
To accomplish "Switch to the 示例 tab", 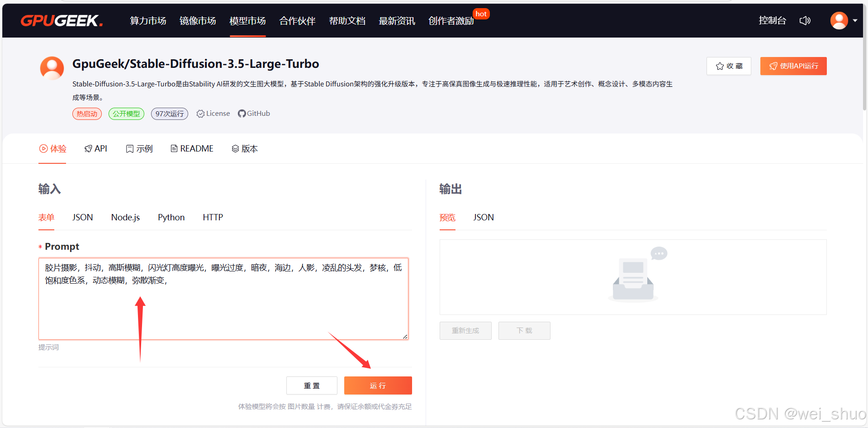I will [139, 148].
